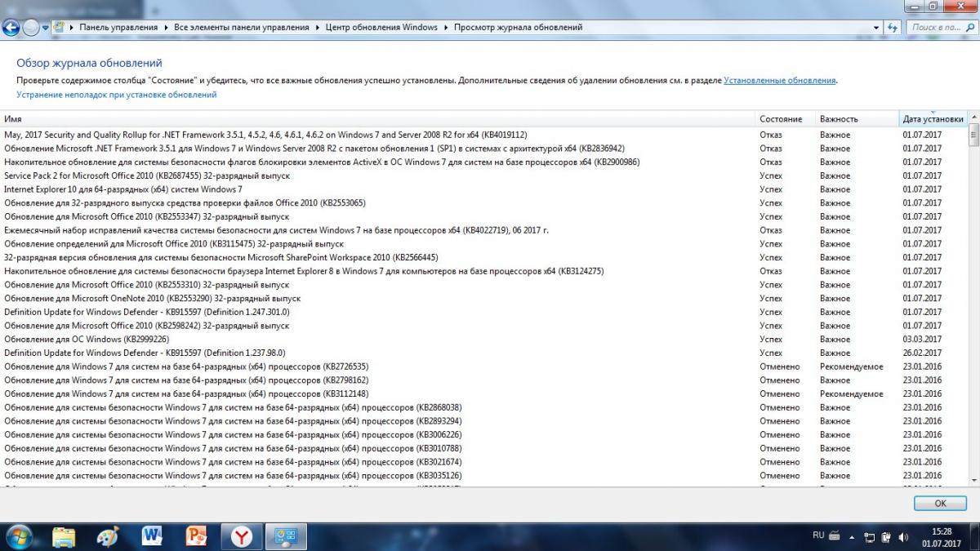
Task: Select security update KB3035126 row
Action: 484,475
